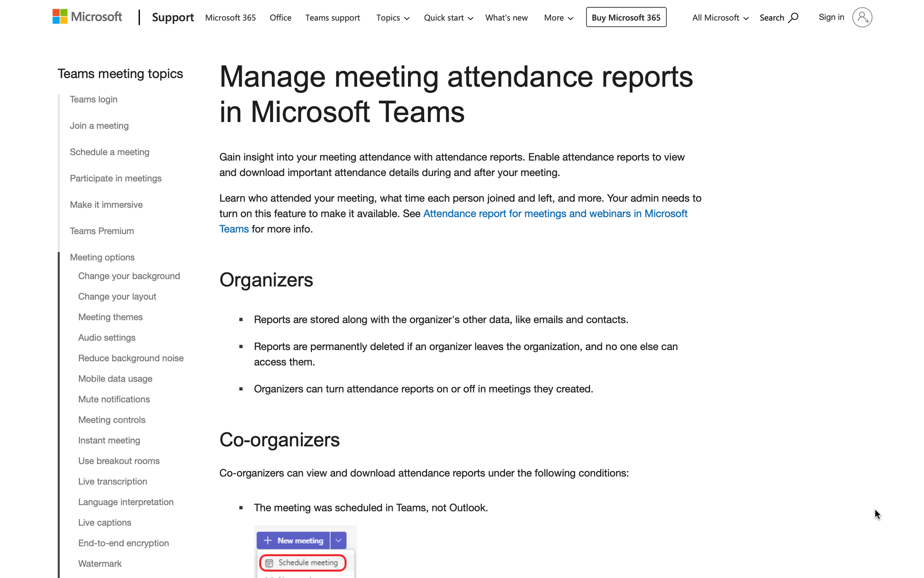Select Teams Premium sidebar topic
Image resolution: width=924 pixels, height=578 pixels.
(101, 230)
